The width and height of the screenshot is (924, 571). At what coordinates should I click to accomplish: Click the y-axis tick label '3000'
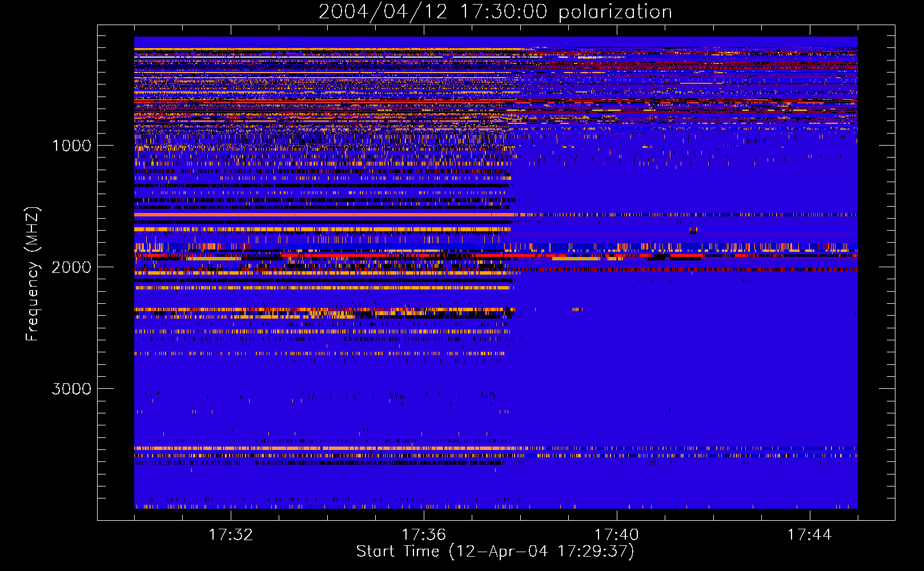tap(71, 389)
